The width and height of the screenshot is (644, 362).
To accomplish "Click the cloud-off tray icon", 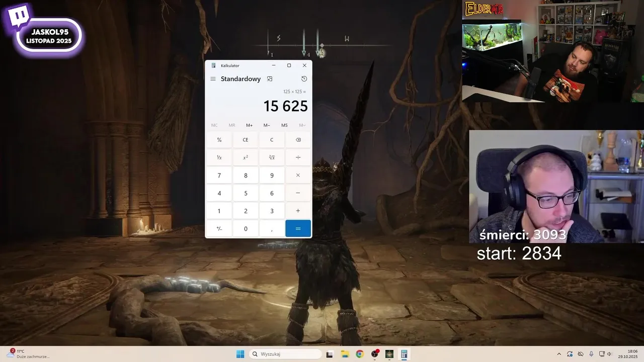I will tap(580, 354).
